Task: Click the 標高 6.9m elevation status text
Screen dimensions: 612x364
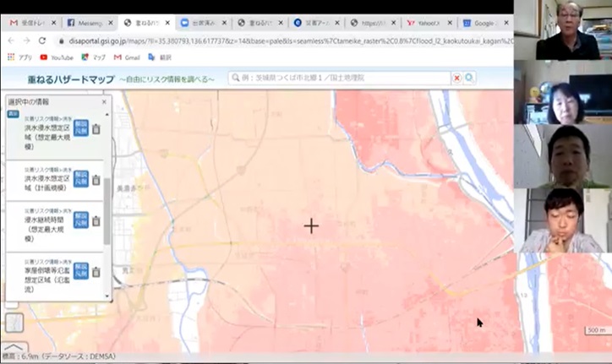Action: 59,356
